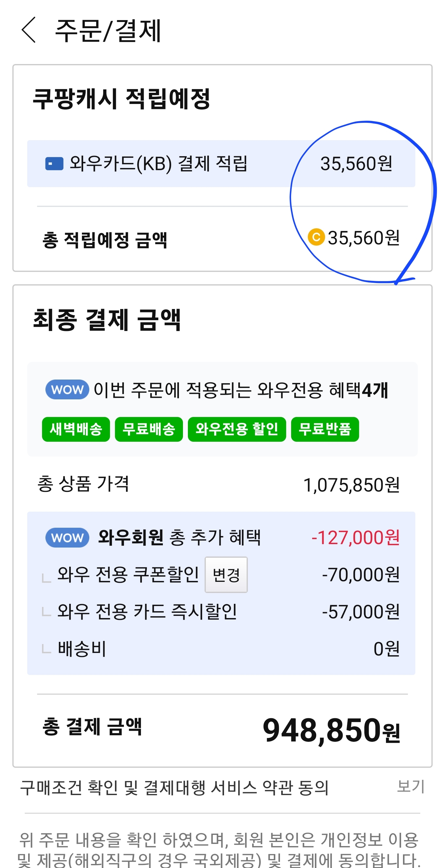445x868 pixels.
Task: Click the 948,850원 total payment amount
Action: coord(331,730)
